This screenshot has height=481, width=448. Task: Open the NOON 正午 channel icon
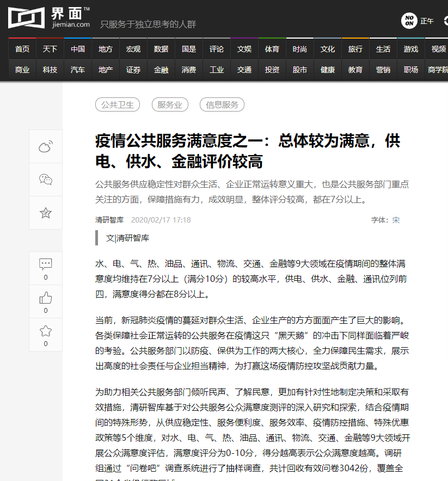pos(418,21)
